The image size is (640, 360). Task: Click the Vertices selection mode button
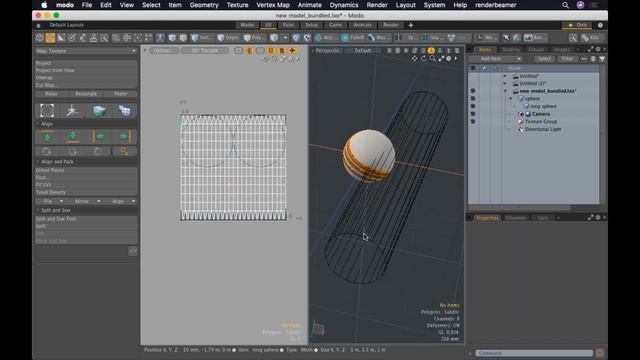202,38
